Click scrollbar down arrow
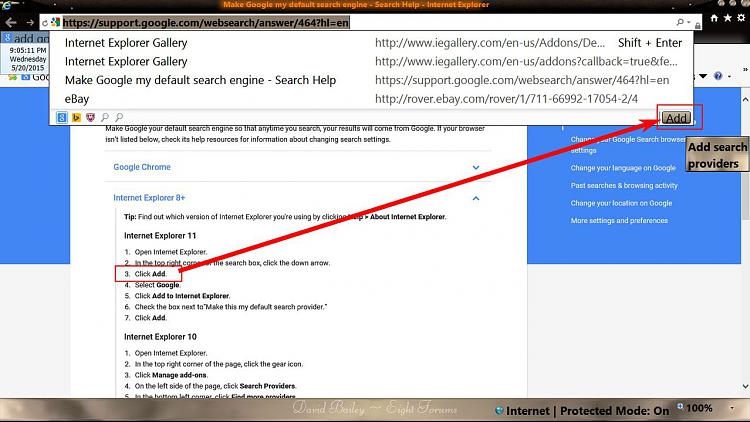 pyautogui.click(x=745, y=386)
